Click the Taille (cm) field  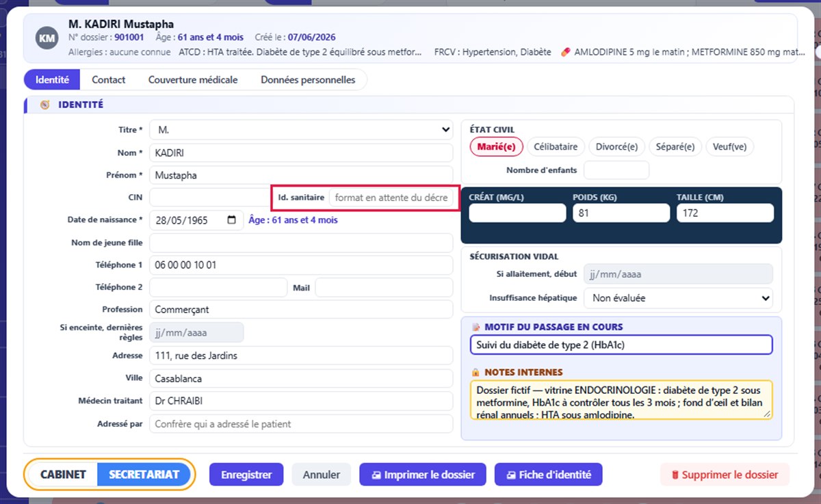[725, 213]
